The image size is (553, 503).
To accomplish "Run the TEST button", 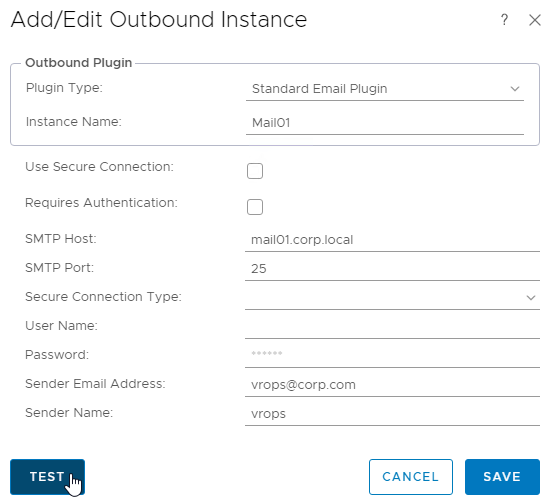I will (47, 477).
